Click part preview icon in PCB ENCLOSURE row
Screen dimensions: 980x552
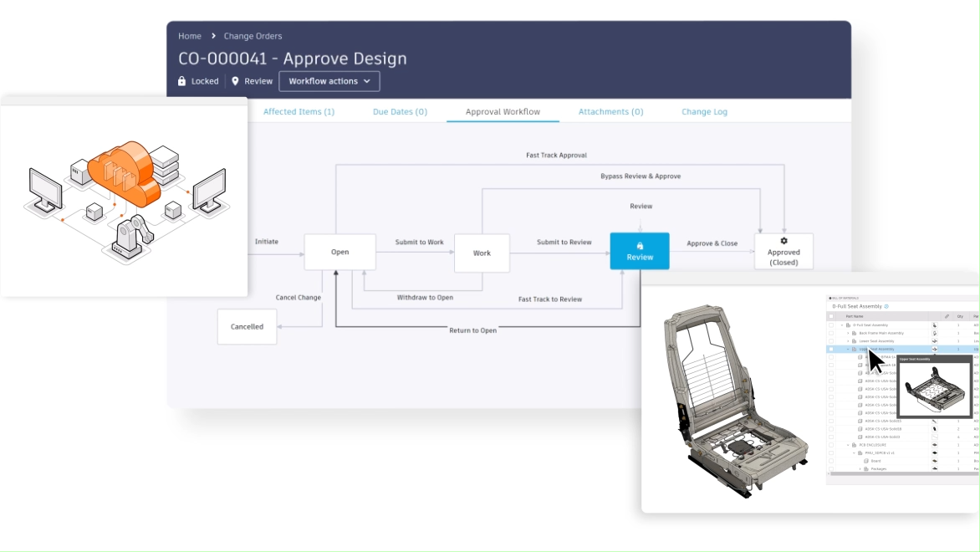[935, 445]
